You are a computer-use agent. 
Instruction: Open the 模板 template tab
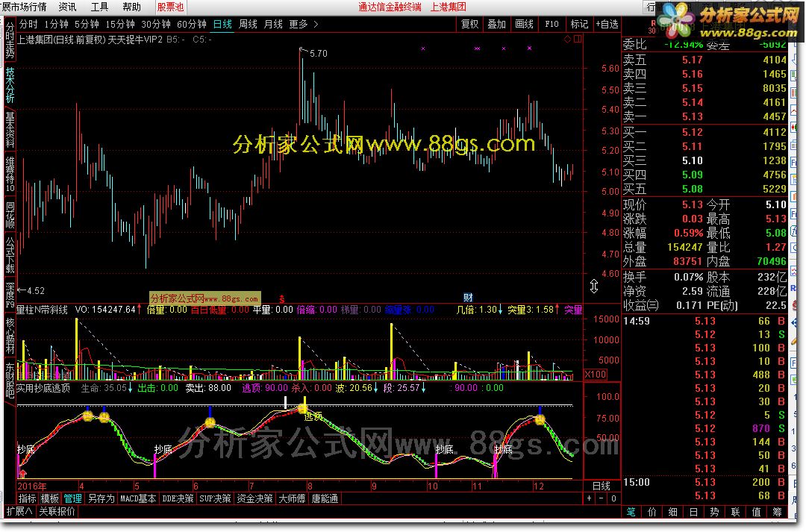click(50, 498)
